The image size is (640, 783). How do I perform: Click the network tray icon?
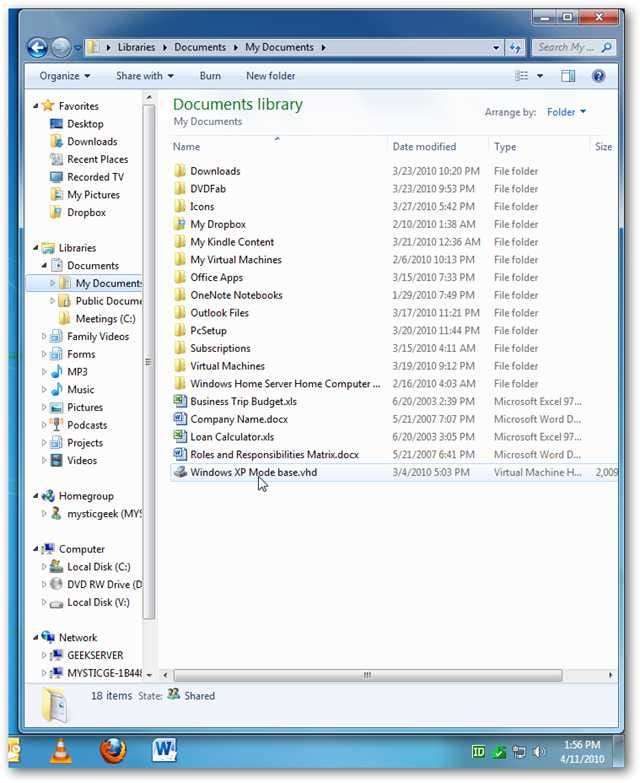point(519,751)
